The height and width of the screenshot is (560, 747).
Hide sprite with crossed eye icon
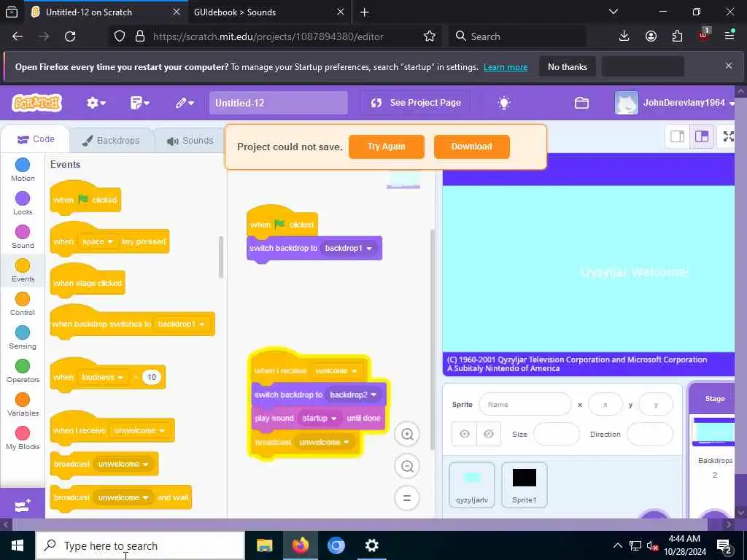pos(488,434)
